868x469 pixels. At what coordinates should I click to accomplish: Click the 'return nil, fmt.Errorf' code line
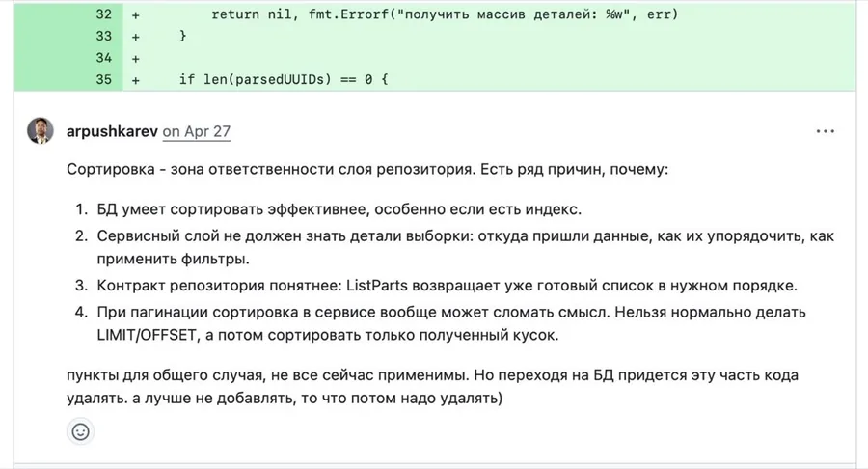[x=444, y=14]
